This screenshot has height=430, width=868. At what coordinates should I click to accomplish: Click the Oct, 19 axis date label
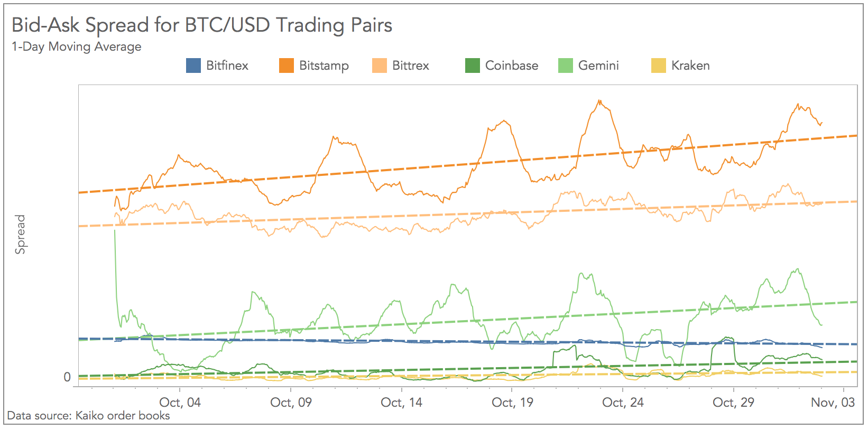(x=513, y=403)
